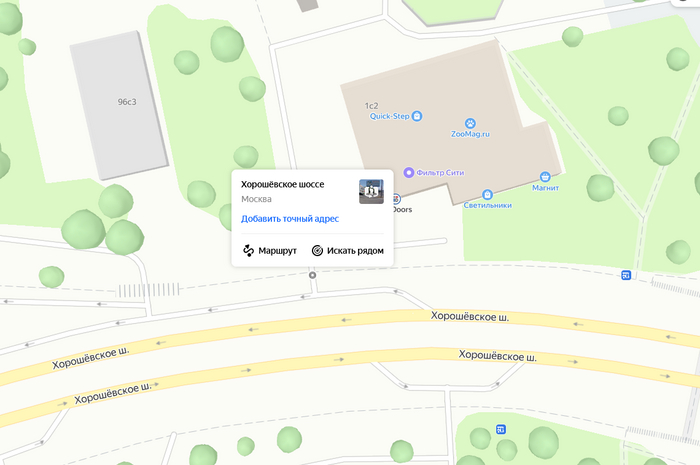The width and height of the screenshot is (700, 465).
Task: Click the Москва subtitle in popup
Action: pos(256,199)
